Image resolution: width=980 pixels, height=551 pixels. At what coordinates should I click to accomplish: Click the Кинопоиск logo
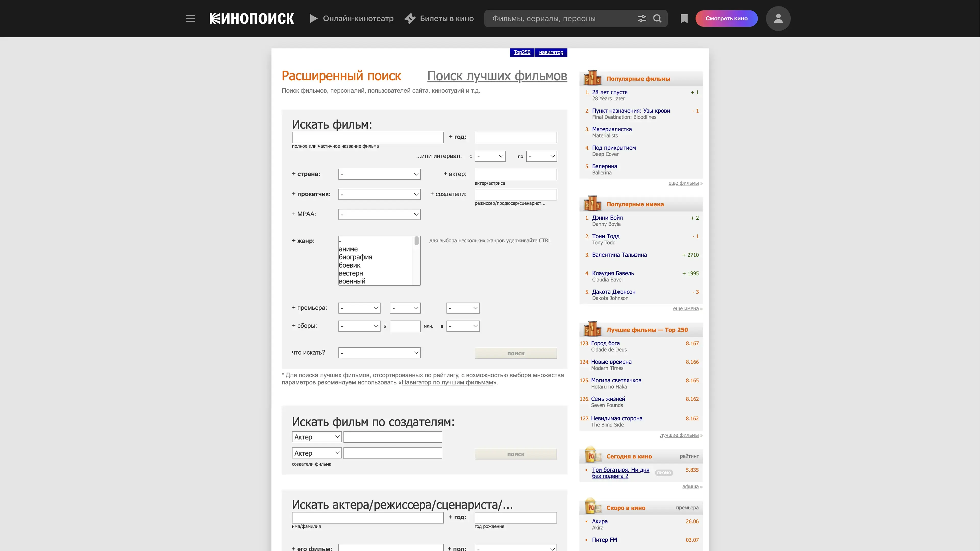pyautogui.click(x=252, y=18)
